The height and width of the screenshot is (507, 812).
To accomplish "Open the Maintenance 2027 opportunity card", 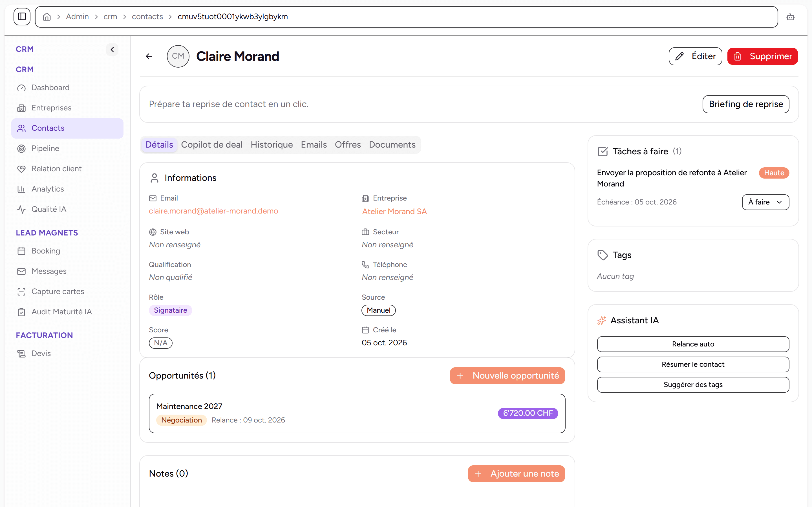I will pos(357,413).
